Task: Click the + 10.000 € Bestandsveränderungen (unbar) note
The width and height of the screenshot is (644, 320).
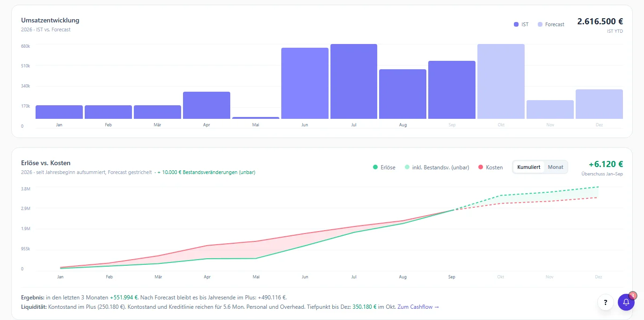Action: (206, 172)
